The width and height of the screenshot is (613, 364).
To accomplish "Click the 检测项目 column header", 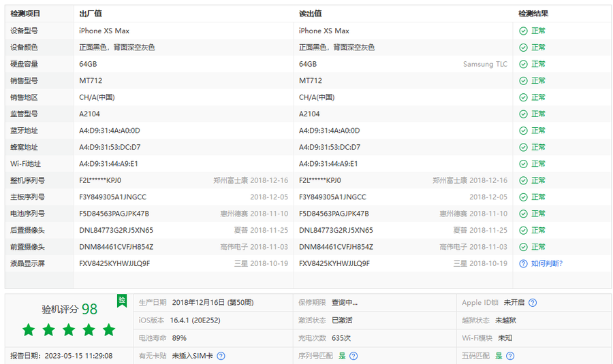I will coord(25,14).
